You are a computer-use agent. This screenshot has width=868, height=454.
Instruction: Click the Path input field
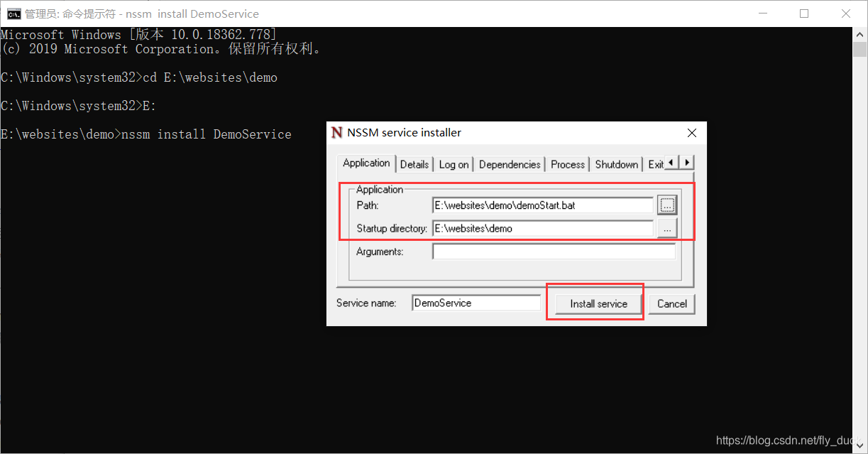[543, 205]
